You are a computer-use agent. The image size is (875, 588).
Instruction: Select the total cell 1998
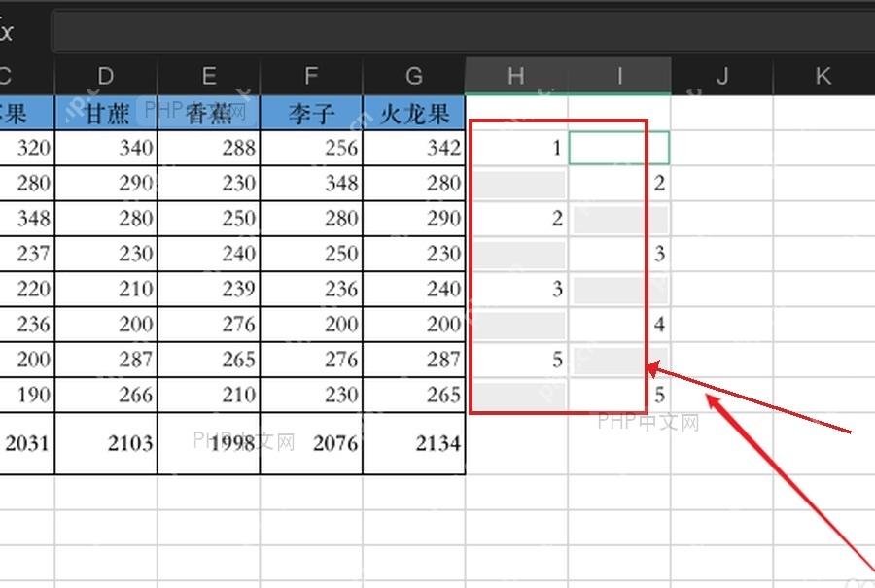(x=209, y=443)
